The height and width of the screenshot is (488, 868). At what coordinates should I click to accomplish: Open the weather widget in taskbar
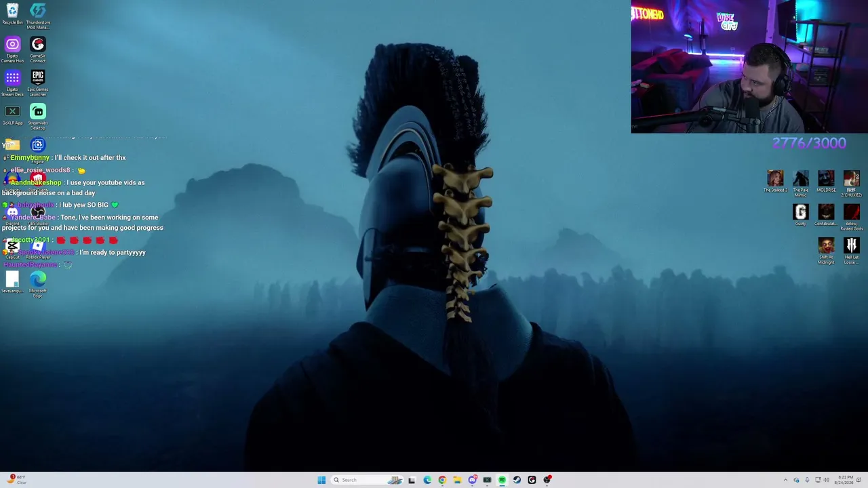tap(18, 480)
